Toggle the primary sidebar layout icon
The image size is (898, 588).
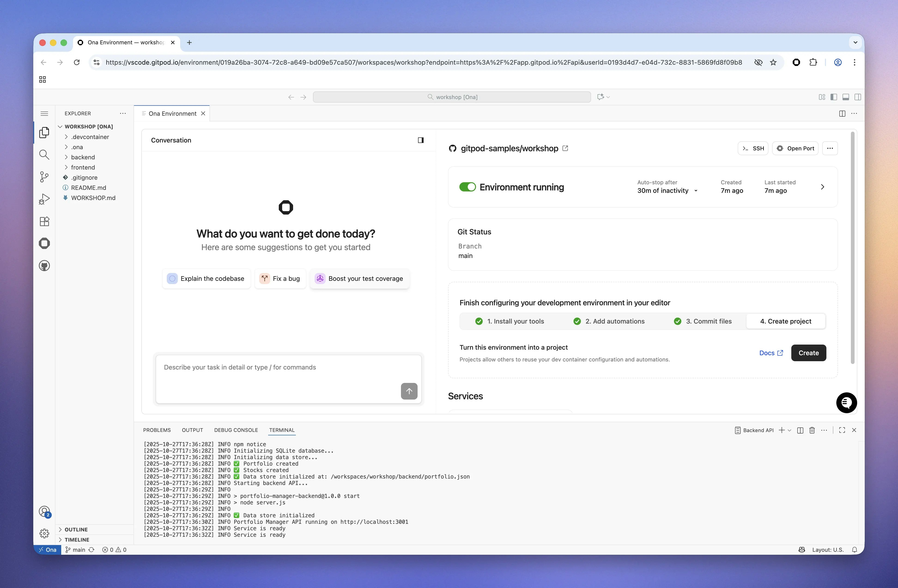coord(834,97)
